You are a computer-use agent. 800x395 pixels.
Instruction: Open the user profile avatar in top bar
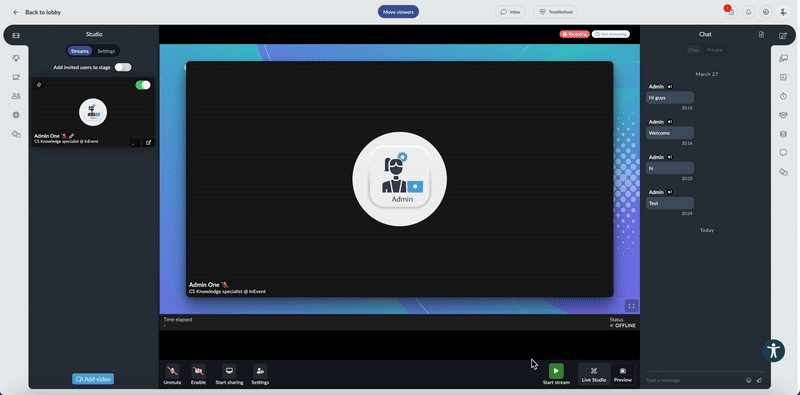[783, 12]
